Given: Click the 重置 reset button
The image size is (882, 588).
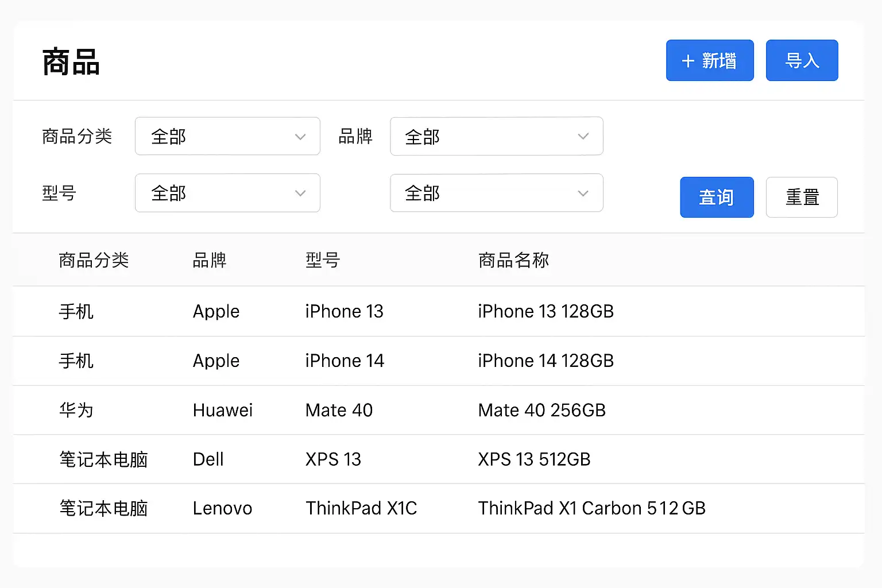Looking at the screenshot, I should coord(802,197).
